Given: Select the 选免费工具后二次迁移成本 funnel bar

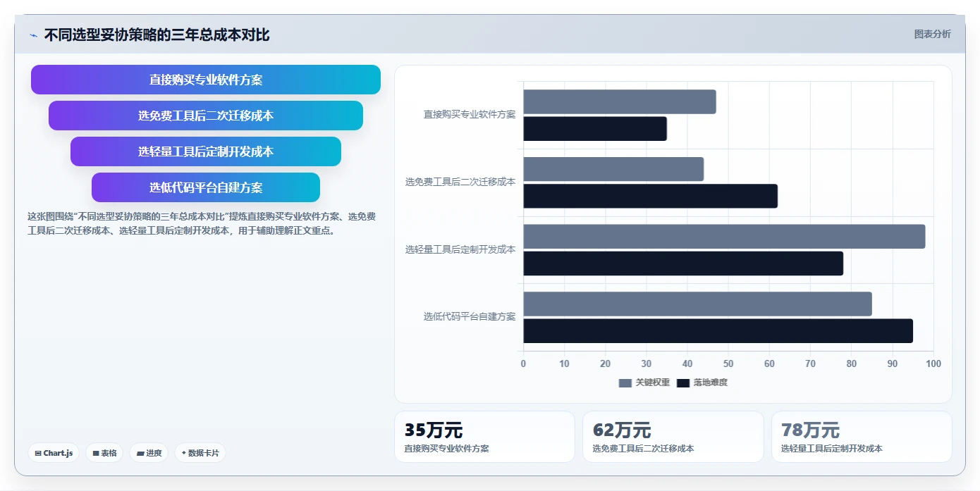Looking at the screenshot, I should point(206,116).
